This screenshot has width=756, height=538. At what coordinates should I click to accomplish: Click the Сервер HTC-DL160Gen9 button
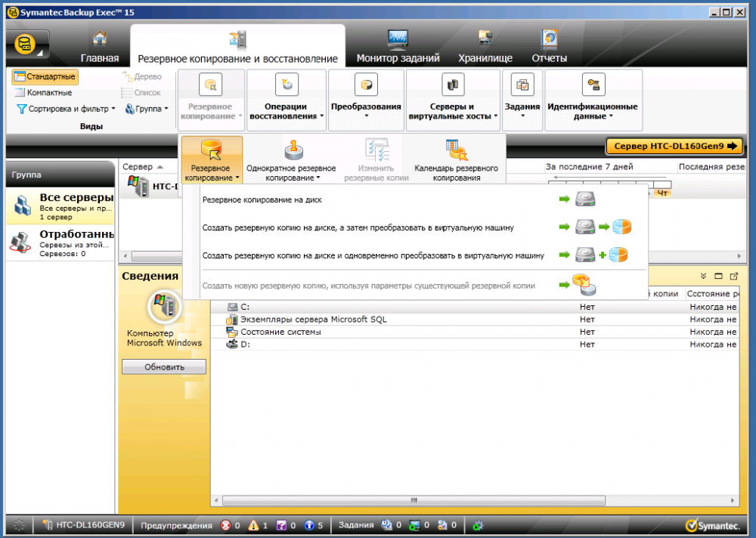[674, 147]
